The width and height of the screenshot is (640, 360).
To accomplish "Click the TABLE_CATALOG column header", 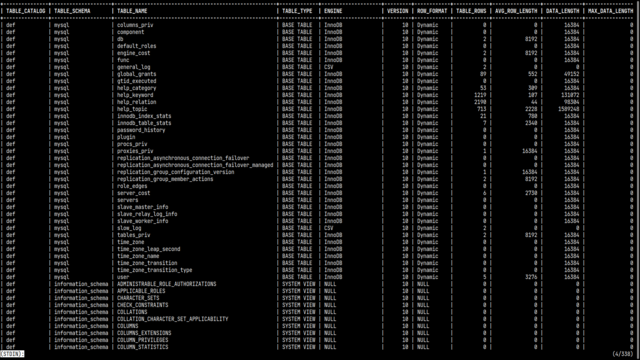I will [x=26, y=11].
